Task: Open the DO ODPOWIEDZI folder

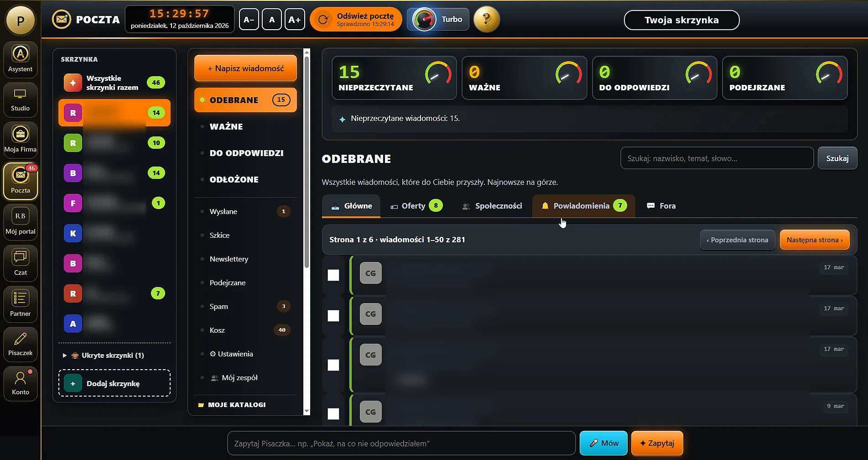Action: [x=245, y=153]
